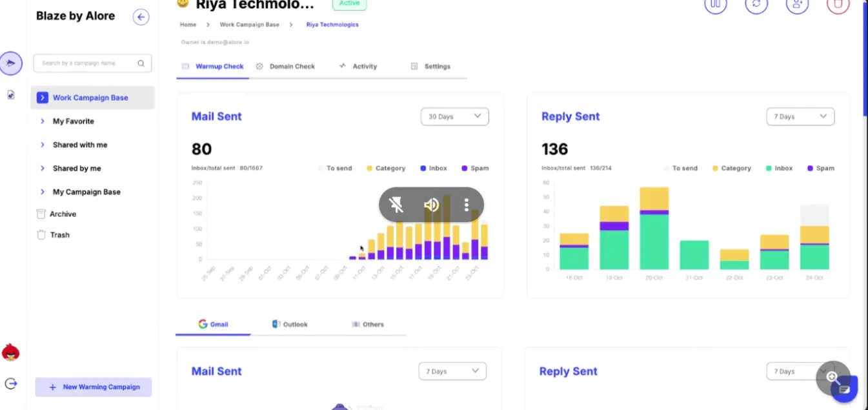
Task: Expand the Shared with me chevron
Action: click(42, 145)
